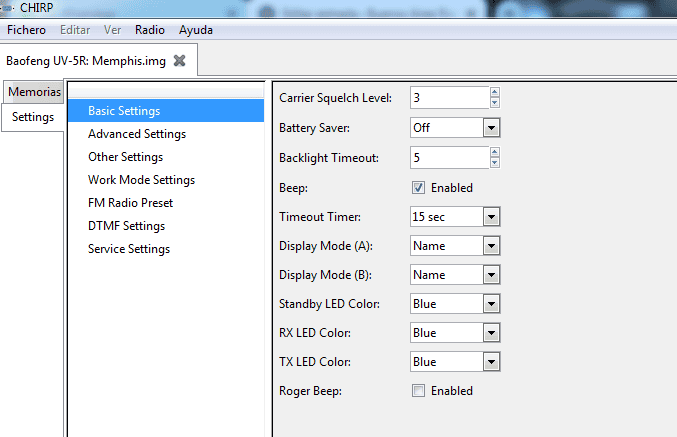Select Basic Settings in the list
The width and height of the screenshot is (677, 437).
pos(166,111)
